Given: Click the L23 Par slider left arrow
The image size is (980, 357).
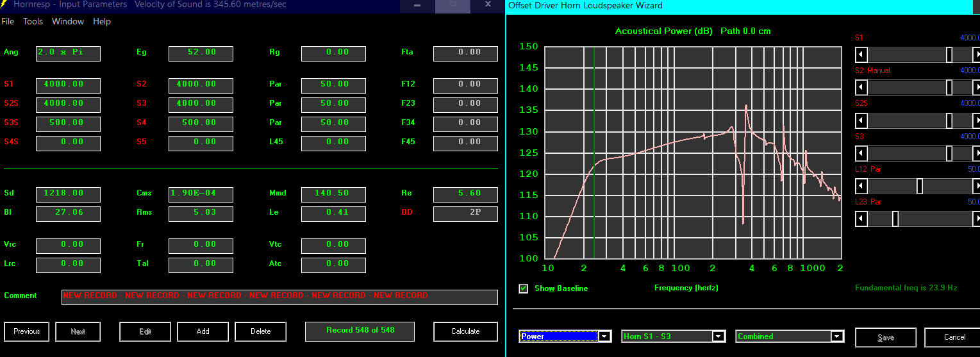Looking at the screenshot, I should (x=861, y=219).
